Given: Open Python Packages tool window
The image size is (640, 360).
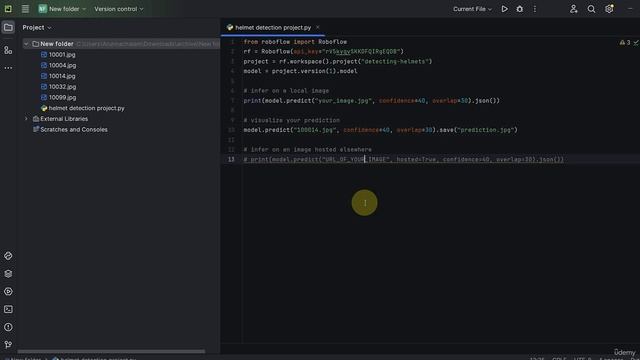Looking at the screenshot, I should [8, 256].
